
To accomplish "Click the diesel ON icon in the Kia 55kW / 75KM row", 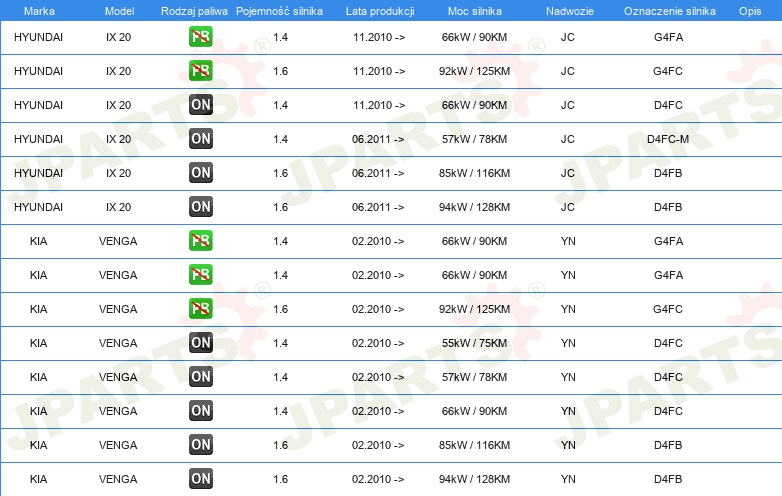I will [x=200, y=342].
